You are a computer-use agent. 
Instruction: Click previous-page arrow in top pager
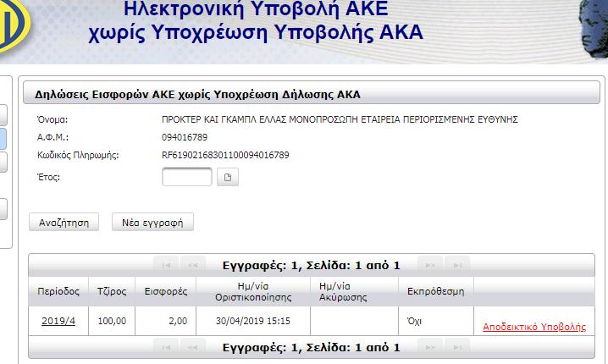[193, 265]
